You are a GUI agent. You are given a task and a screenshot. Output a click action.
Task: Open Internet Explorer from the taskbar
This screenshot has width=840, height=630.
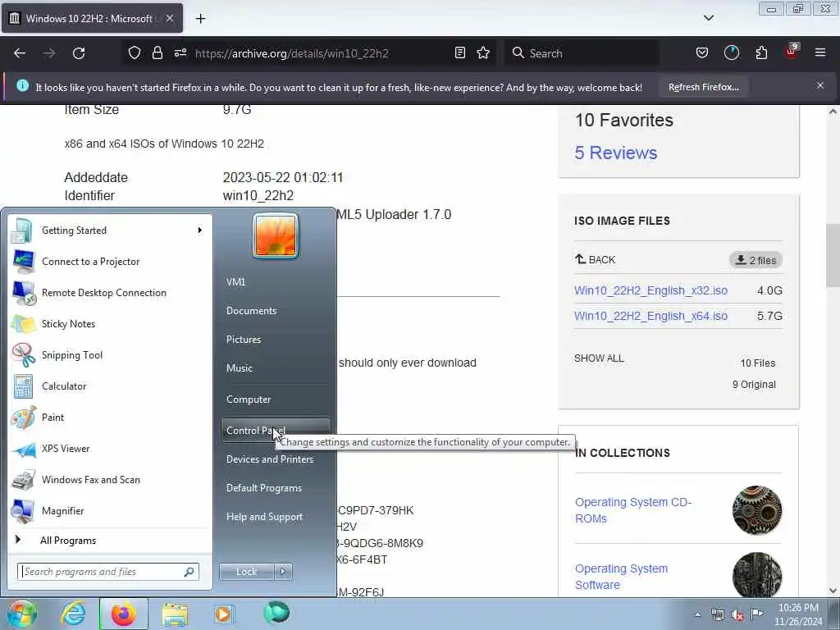coord(73,614)
